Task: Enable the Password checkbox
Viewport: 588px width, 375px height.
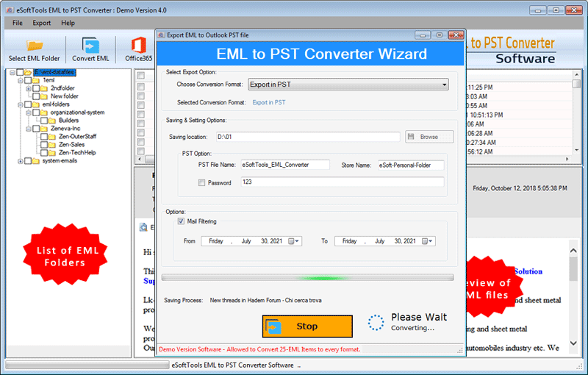Action: (202, 182)
